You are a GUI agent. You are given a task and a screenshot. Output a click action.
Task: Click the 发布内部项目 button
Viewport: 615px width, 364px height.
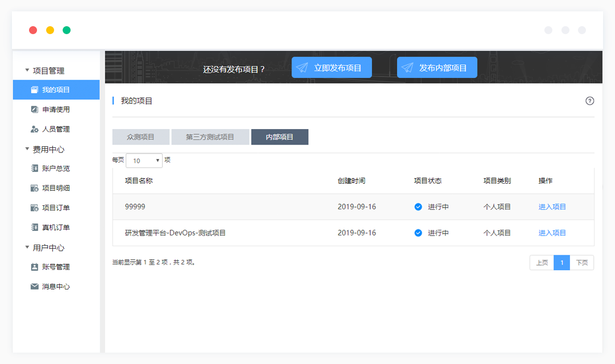[437, 68]
